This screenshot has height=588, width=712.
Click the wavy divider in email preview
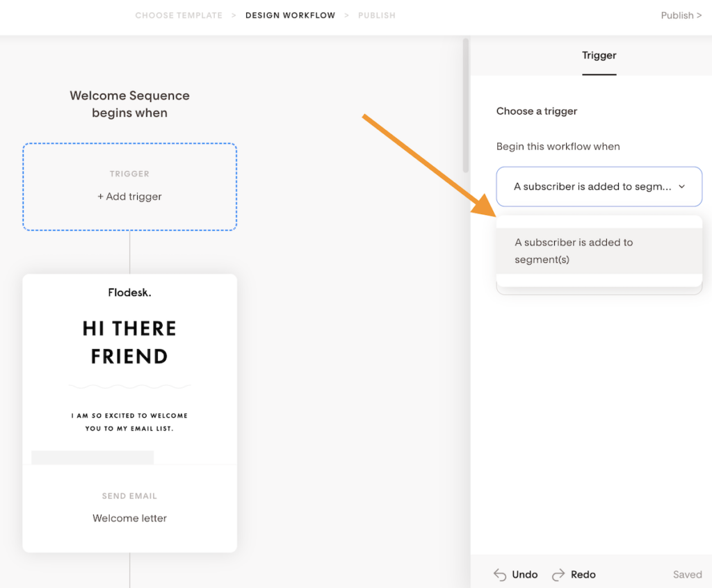(129, 386)
